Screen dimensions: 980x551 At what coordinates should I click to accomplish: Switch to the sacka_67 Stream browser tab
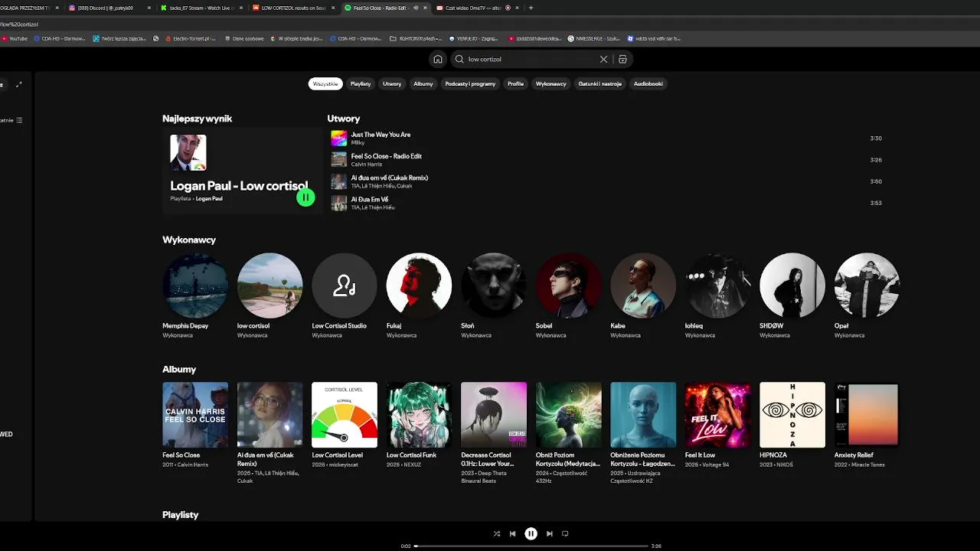click(201, 8)
